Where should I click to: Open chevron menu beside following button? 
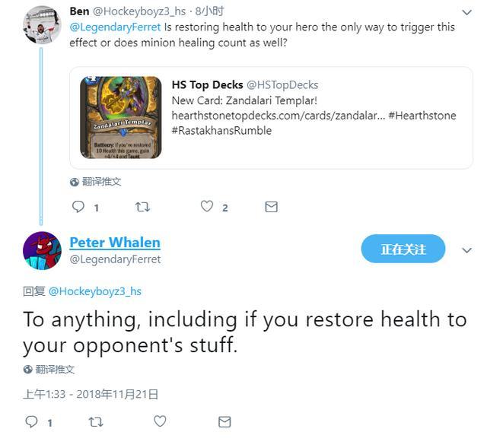466,250
